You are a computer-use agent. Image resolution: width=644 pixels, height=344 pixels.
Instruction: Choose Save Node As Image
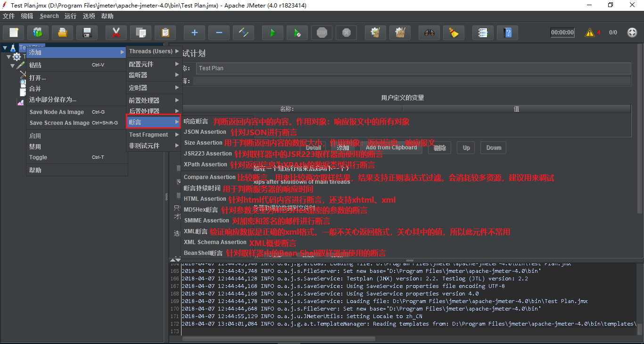(77, 112)
